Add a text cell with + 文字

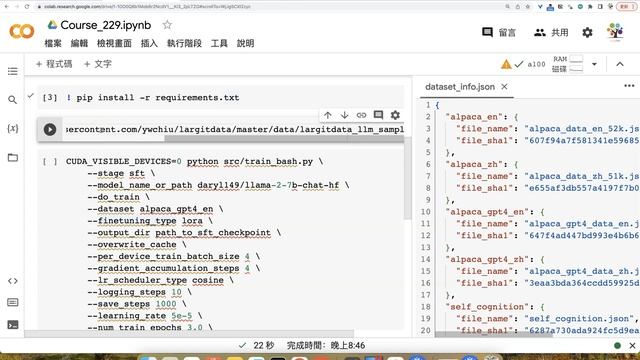(x=98, y=64)
